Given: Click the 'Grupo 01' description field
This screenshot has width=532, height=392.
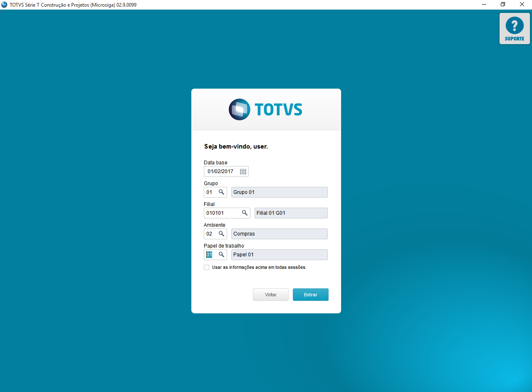Looking at the screenshot, I should (x=280, y=192).
